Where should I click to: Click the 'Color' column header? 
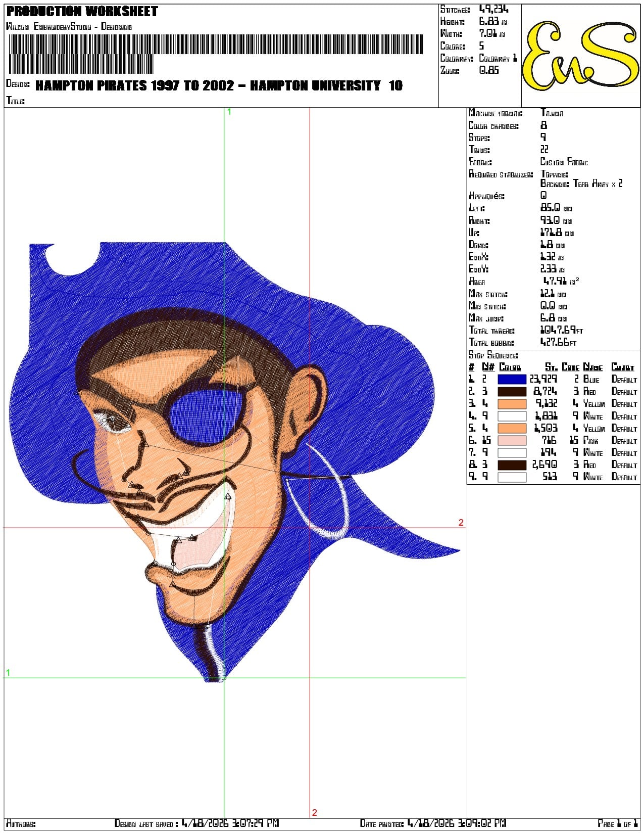510,367
